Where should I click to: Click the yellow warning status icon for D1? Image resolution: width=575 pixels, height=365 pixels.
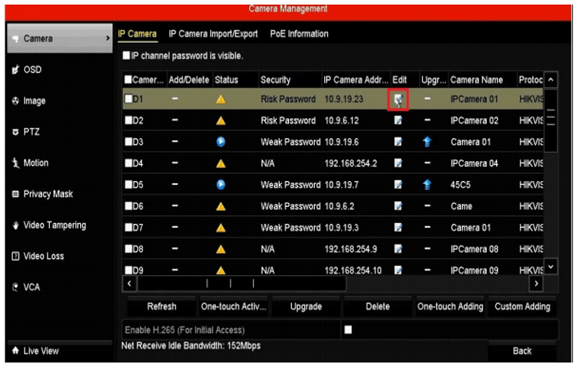coord(221,99)
